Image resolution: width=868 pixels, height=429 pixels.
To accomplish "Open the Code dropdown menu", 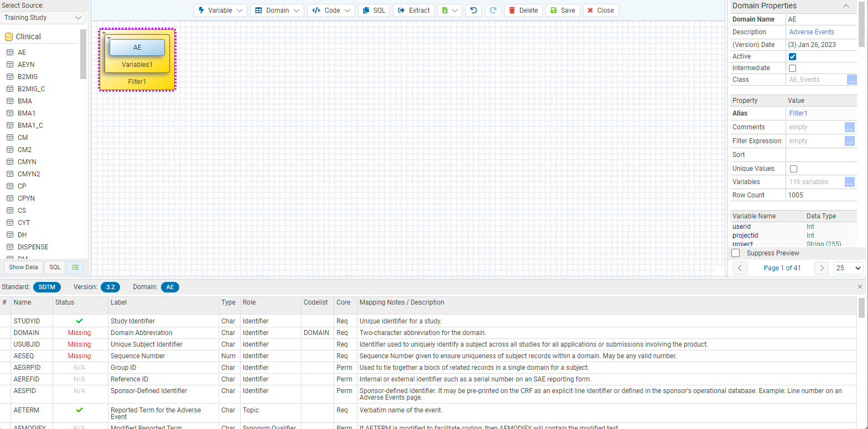I will tap(331, 11).
